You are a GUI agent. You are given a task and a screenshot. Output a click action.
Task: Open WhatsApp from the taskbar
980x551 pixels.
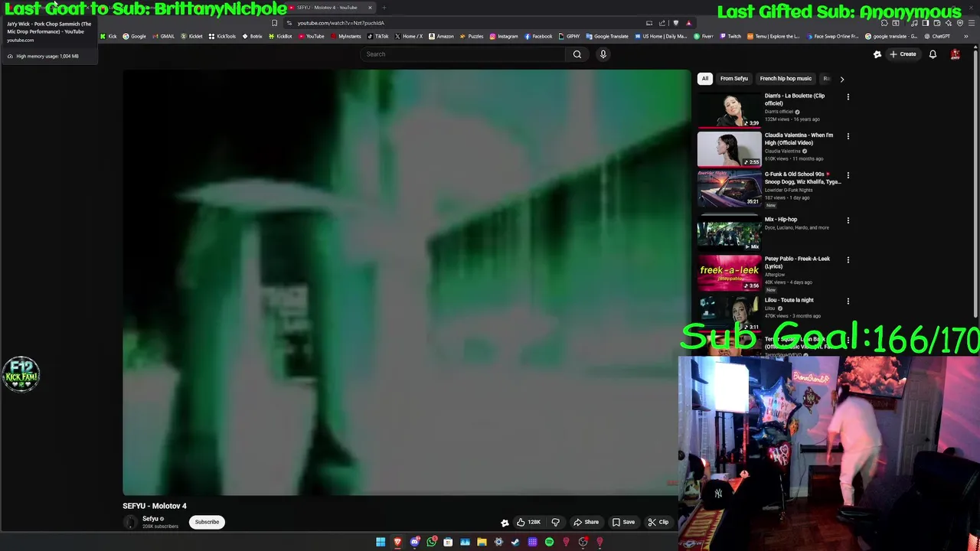pos(431,542)
